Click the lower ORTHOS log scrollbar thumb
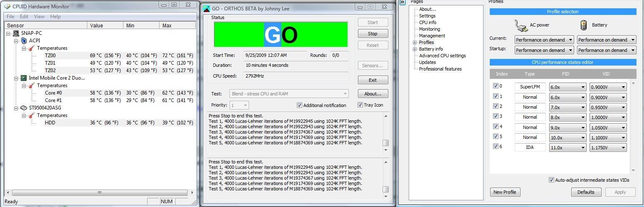Screen dimensions: 644x207 click(x=385, y=189)
